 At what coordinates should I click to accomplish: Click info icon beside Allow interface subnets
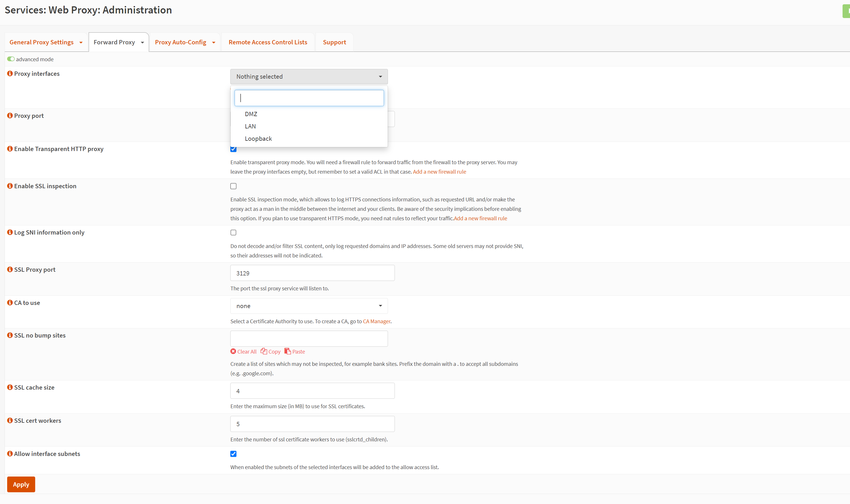[10, 454]
